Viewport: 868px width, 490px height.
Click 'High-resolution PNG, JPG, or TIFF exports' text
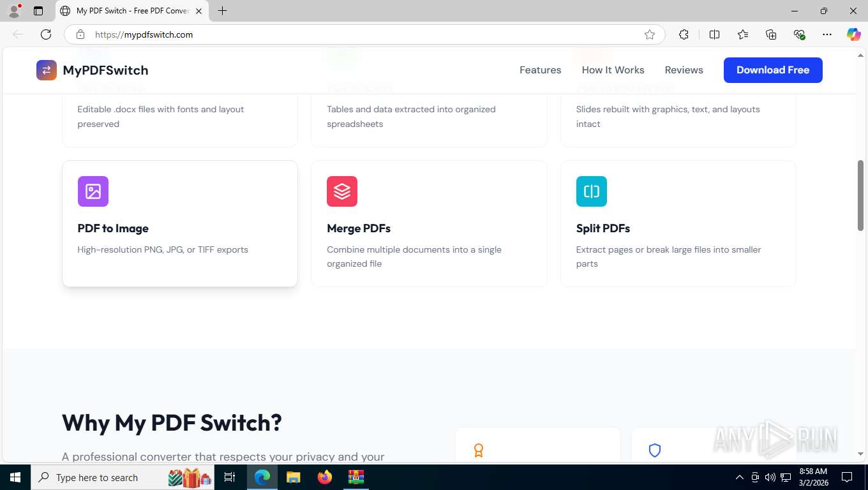click(x=163, y=249)
